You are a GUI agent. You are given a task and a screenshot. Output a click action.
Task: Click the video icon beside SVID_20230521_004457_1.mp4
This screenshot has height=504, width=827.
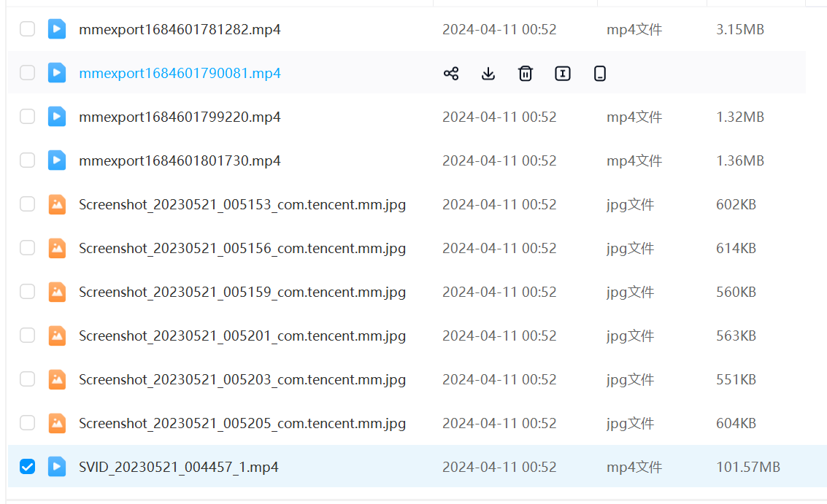(57, 467)
